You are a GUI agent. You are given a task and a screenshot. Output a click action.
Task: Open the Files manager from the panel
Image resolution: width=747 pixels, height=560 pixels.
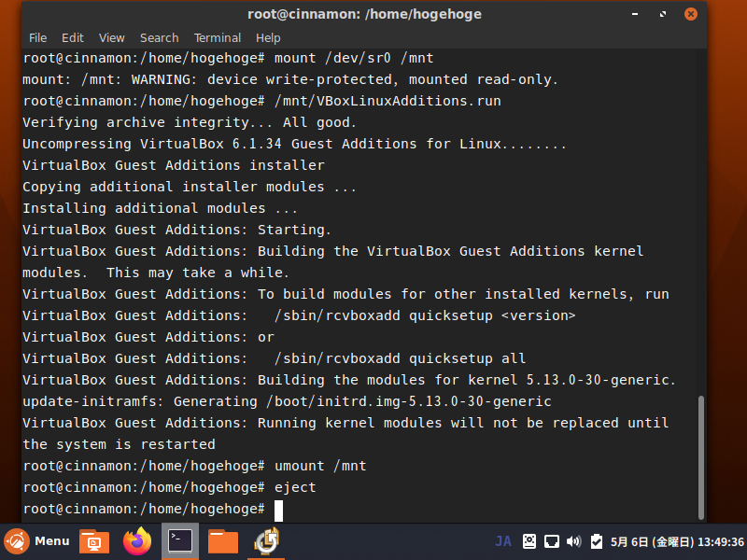pyautogui.click(x=223, y=542)
